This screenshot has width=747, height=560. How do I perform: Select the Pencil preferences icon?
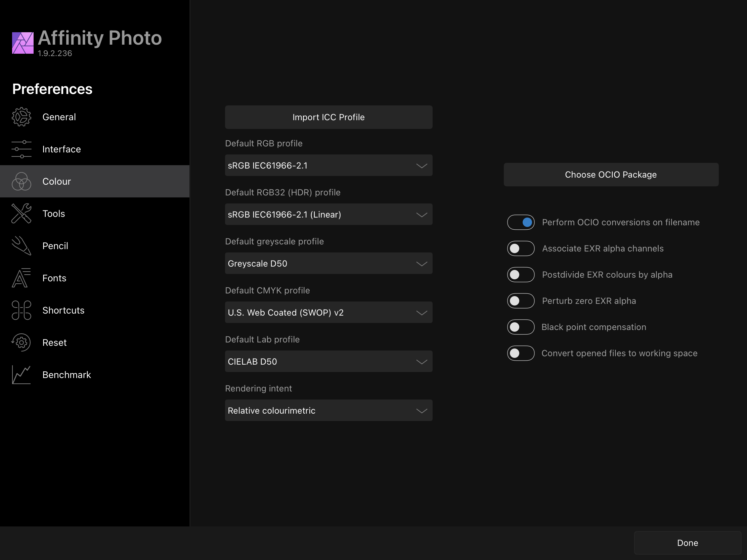pos(21,246)
